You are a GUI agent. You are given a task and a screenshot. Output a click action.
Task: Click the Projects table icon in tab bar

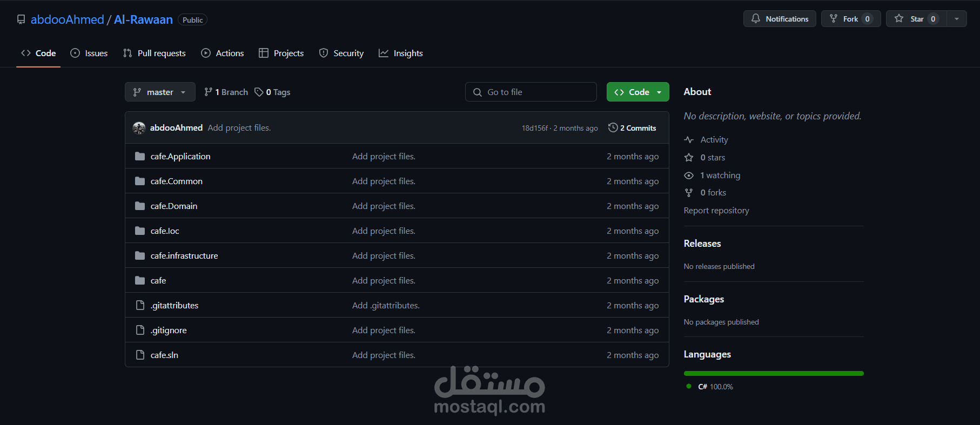(264, 53)
